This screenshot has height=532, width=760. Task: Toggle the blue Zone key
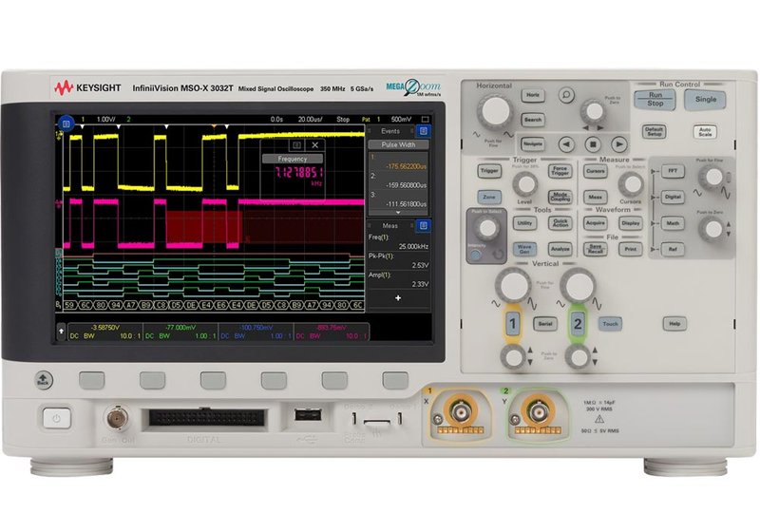coord(489,197)
